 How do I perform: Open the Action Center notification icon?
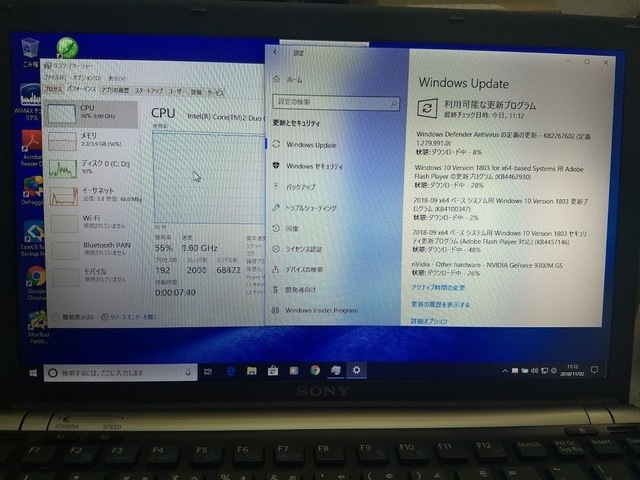pyautogui.click(x=594, y=370)
